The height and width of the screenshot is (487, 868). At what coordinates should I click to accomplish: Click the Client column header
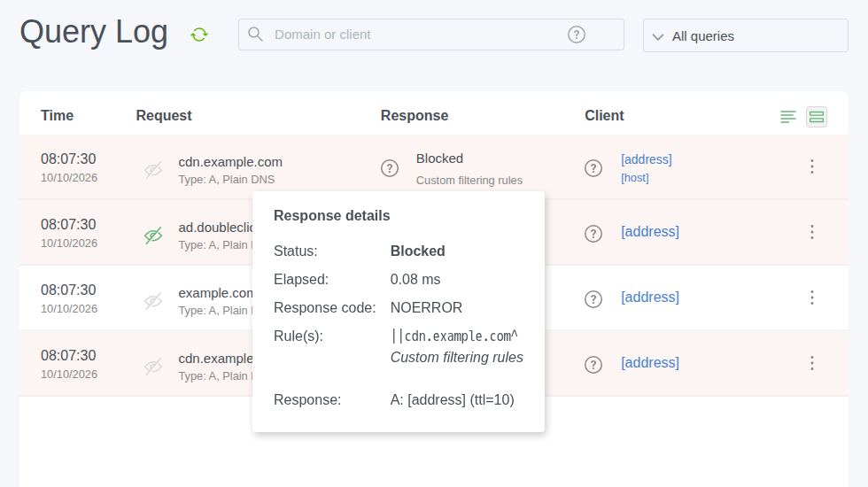[604, 115]
